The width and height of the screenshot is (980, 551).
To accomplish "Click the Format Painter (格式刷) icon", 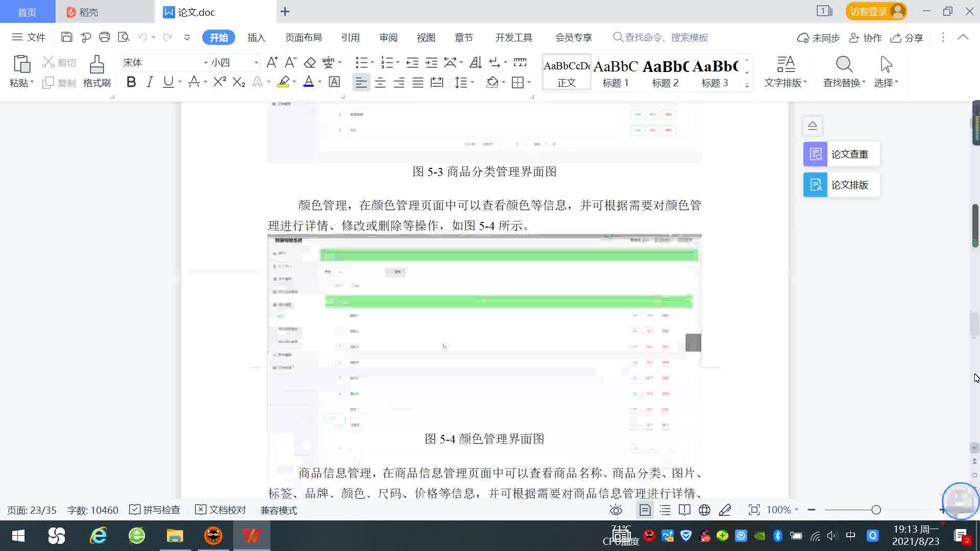I will (96, 65).
